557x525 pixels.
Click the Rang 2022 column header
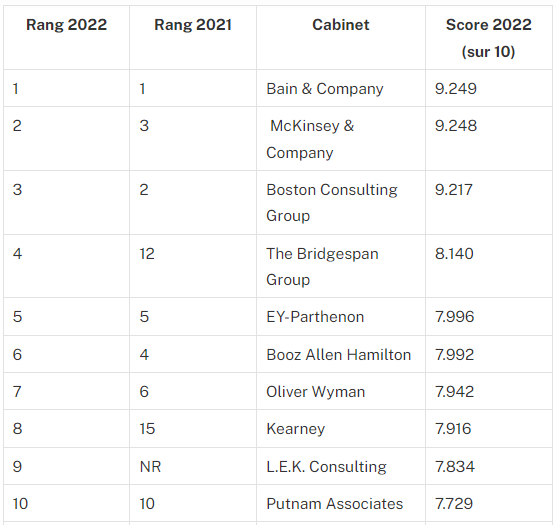(x=66, y=37)
